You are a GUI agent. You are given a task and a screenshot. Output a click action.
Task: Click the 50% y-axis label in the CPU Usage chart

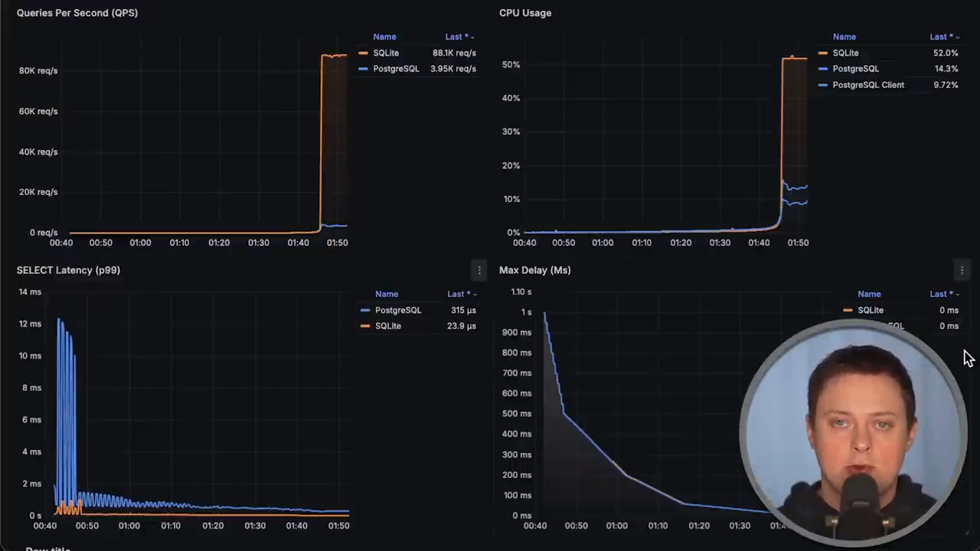tap(511, 64)
